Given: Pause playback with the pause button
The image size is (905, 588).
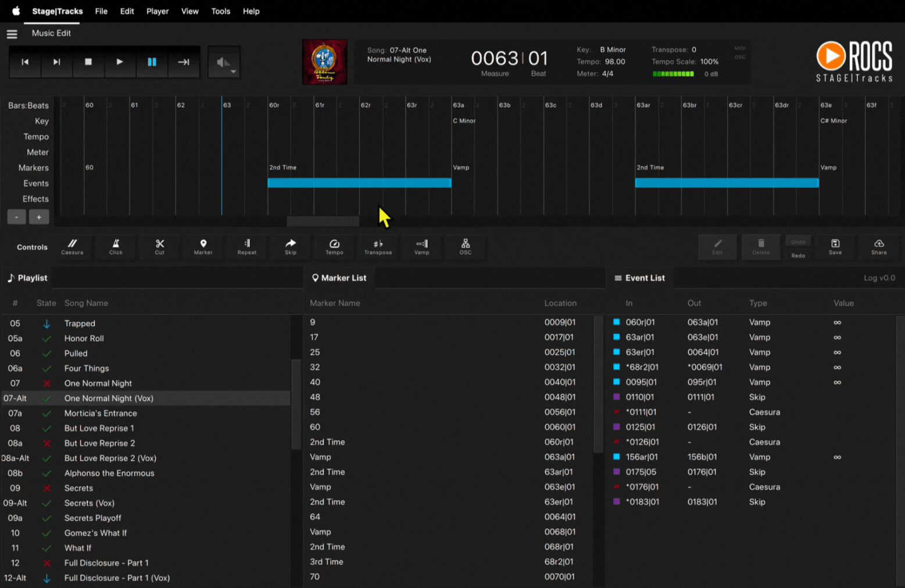Looking at the screenshot, I should coord(152,62).
